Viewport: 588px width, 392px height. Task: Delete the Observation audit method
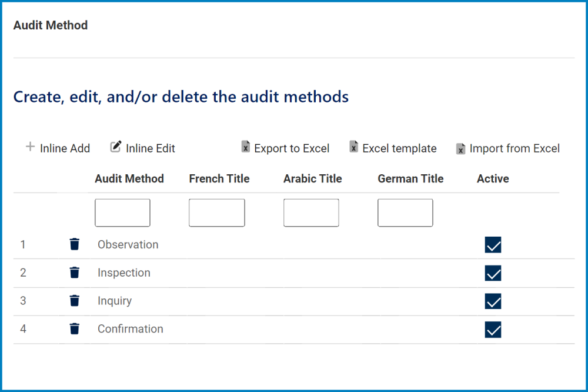(74, 244)
